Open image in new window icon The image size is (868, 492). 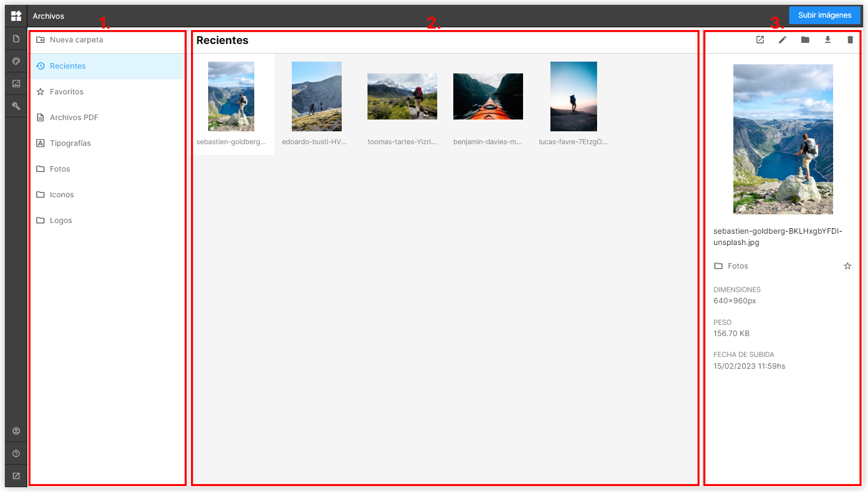tap(760, 40)
